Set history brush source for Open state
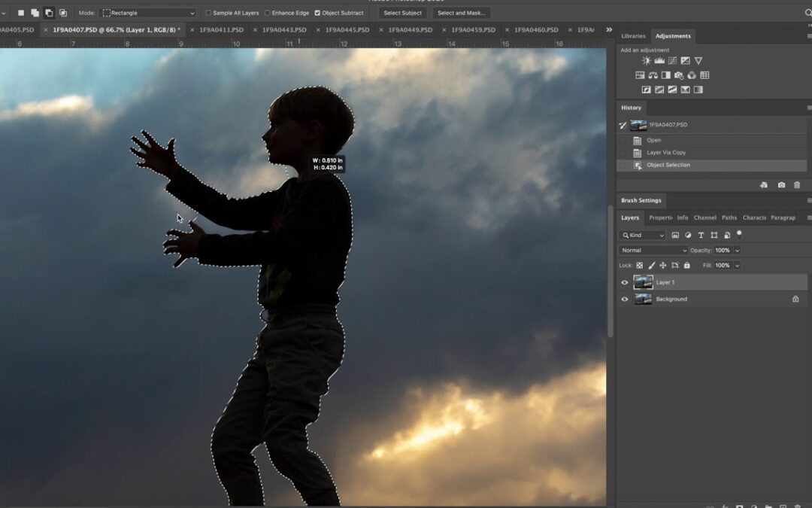This screenshot has width=812, height=508. (623, 141)
